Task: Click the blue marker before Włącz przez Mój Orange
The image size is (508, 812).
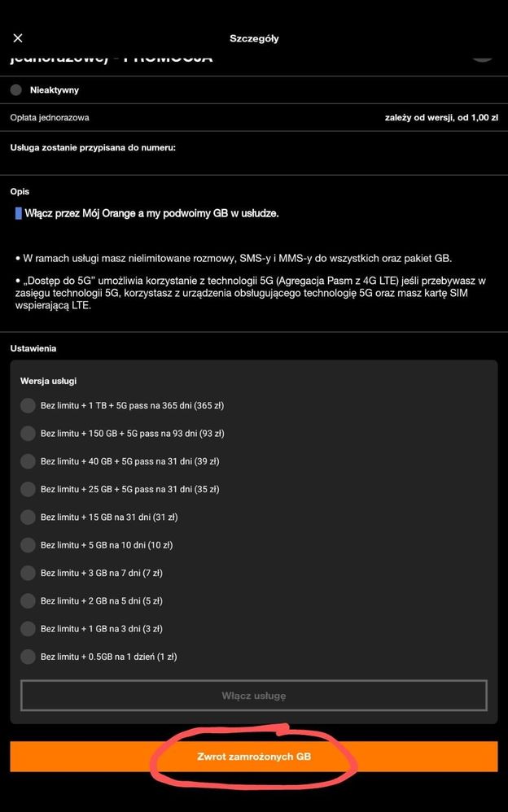Action: [18, 213]
